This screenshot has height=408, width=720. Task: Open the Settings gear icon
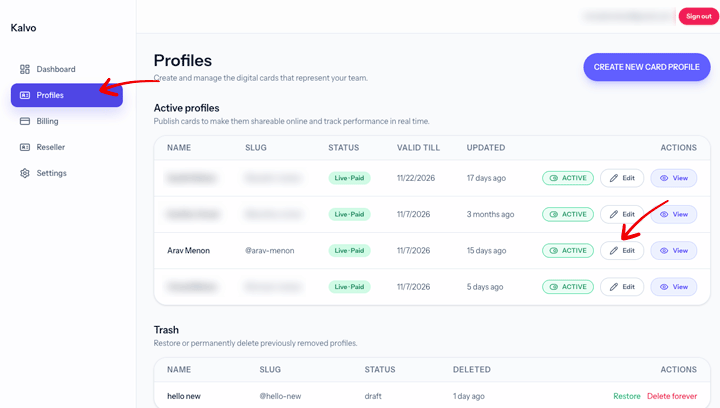(x=25, y=173)
